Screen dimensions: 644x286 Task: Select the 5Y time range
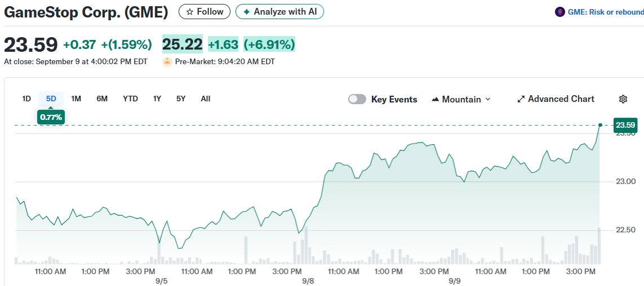(x=181, y=99)
